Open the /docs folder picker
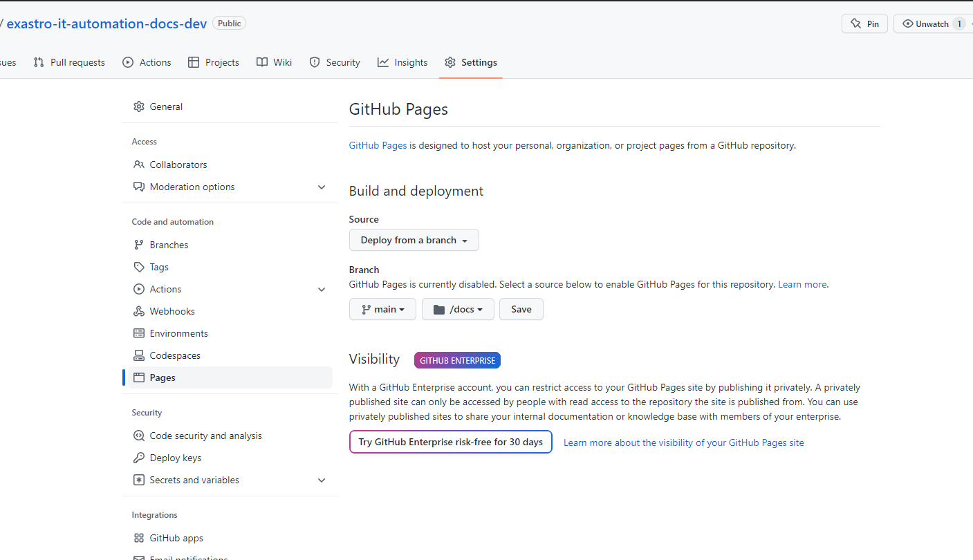 click(x=458, y=309)
